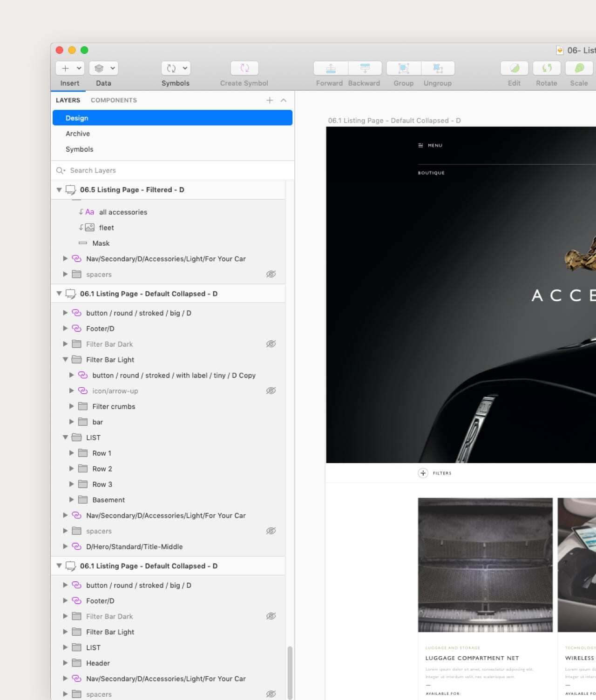Switch to the Layers tab
This screenshot has width=596, height=700.
click(68, 100)
